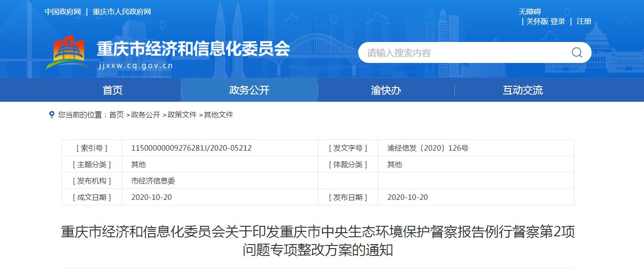This screenshot has height=271, width=644.
Task: Select the 政务公开 navigation tab
Action: [x=249, y=90]
